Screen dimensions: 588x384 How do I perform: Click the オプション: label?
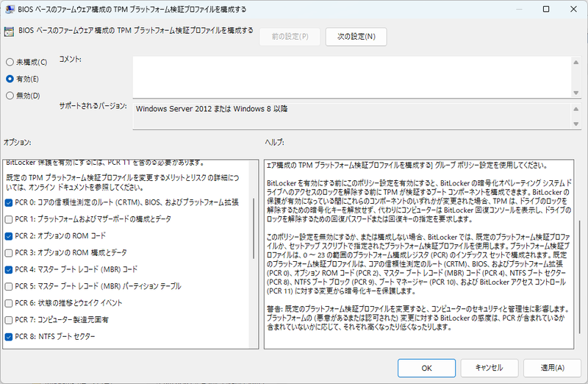(x=17, y=142)
